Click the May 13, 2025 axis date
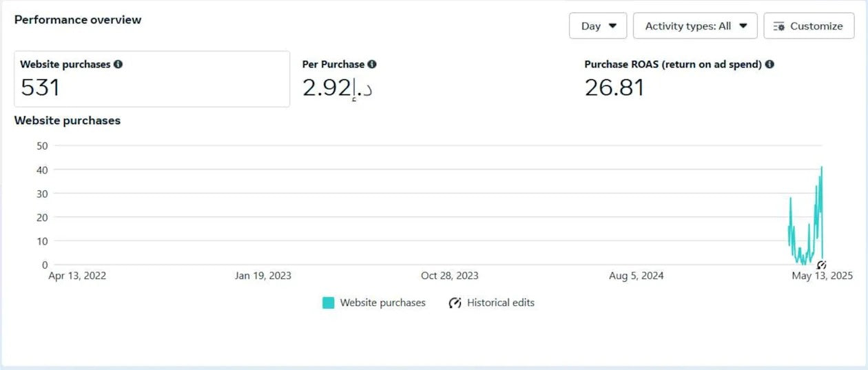The height and width of the screenshot is (370, 868). (822, 276)
